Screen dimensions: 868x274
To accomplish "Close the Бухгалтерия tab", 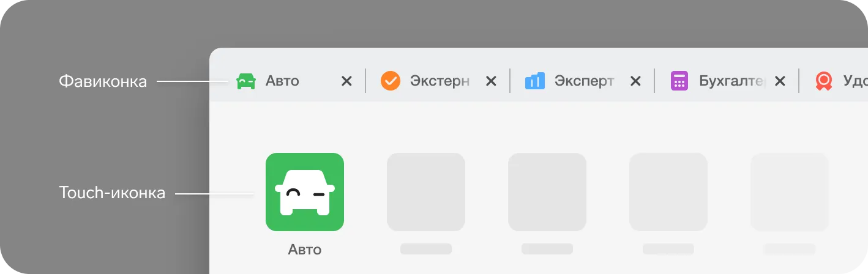I will coord(780,81).
